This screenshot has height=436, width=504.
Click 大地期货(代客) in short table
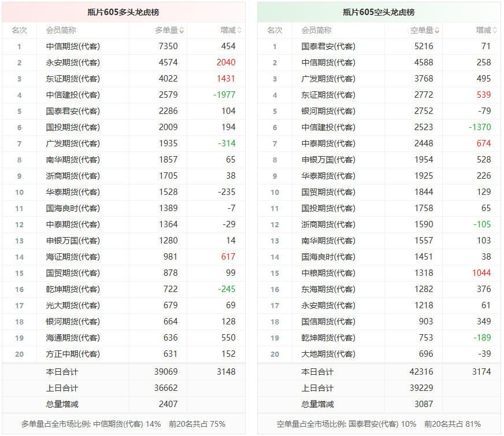328,354
